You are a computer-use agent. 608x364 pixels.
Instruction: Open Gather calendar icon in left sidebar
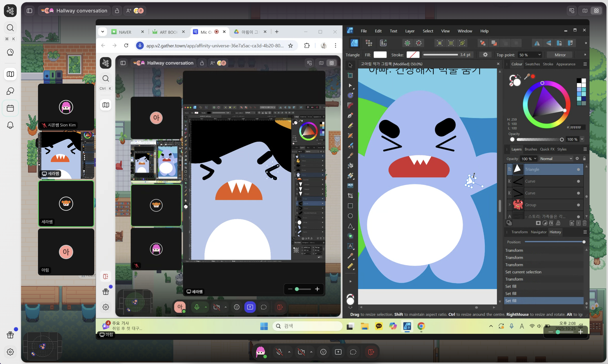[10, 108]
